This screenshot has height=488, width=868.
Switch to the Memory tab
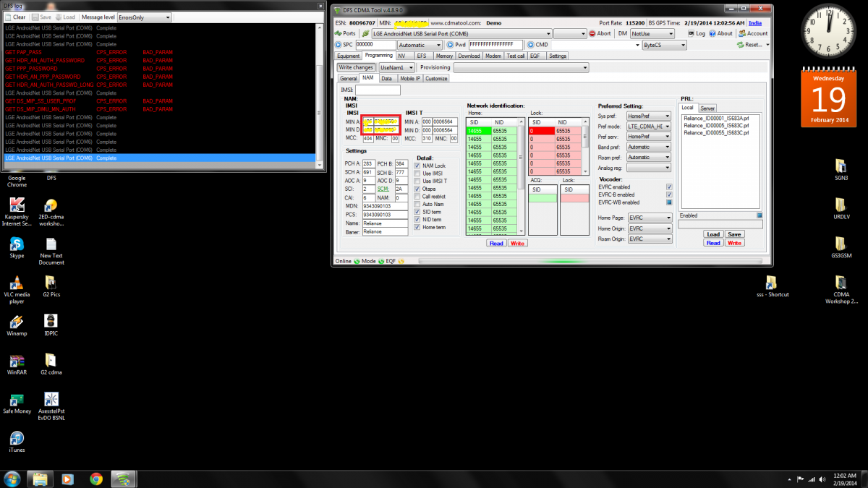[x=444, y=56]
